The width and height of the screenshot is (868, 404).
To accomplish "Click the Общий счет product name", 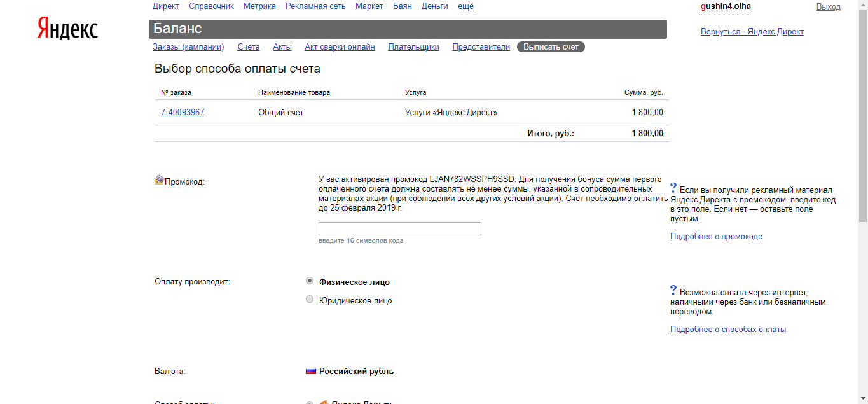I will pyautogui.click(x=281, y=113).
